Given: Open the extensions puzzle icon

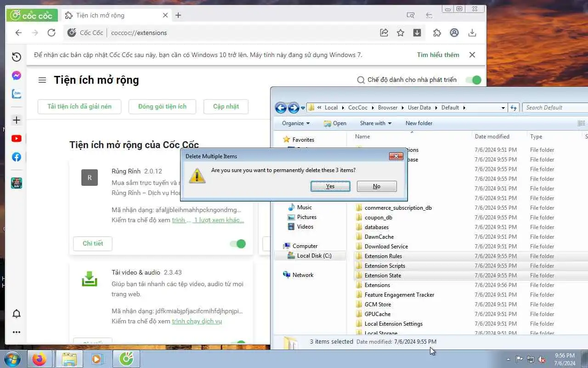Looking at the screenshot, I should tap(437, 33).
